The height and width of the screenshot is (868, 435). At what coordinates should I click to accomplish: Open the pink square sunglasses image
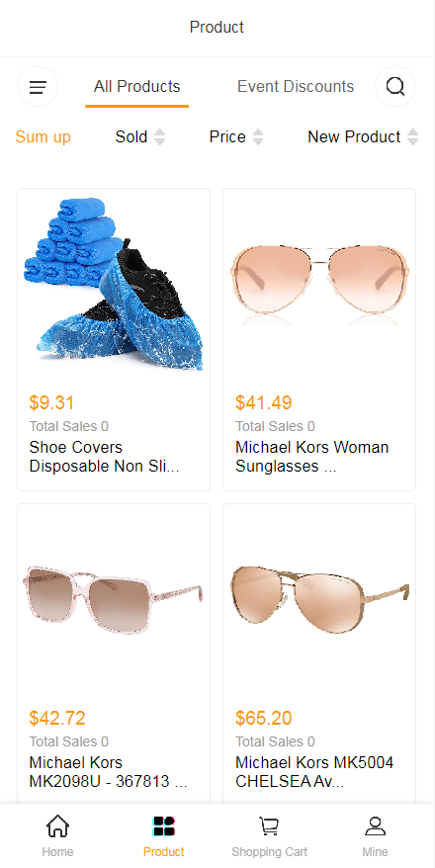pyautogui.click(x=114, y=599)
